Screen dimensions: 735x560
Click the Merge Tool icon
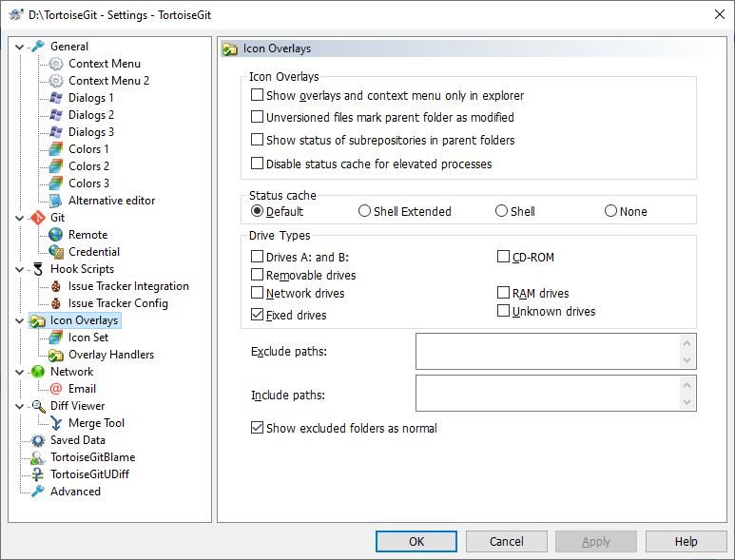pos(56,423)
